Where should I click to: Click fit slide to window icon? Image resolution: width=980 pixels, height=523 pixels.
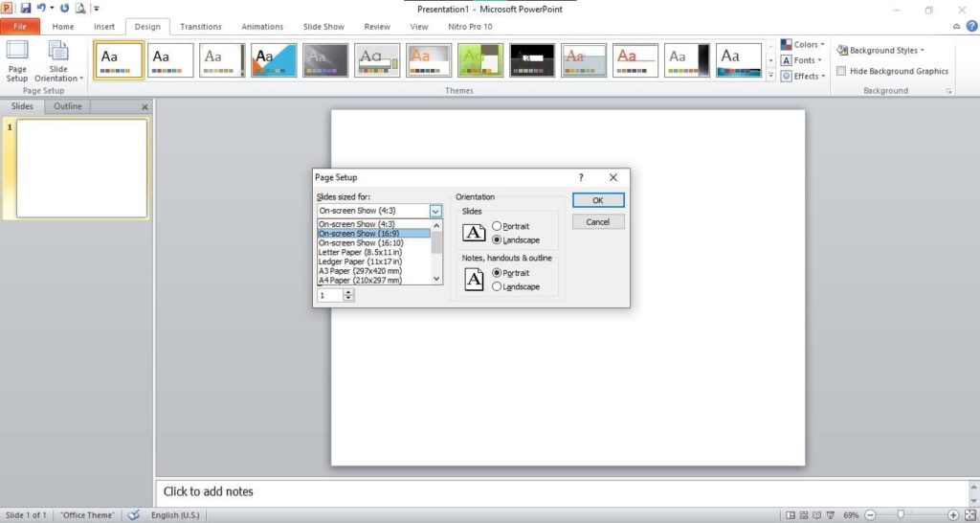point(969,515)
